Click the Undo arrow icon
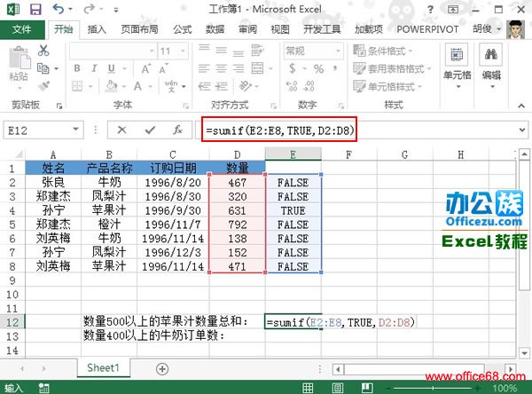 (59, 9)
